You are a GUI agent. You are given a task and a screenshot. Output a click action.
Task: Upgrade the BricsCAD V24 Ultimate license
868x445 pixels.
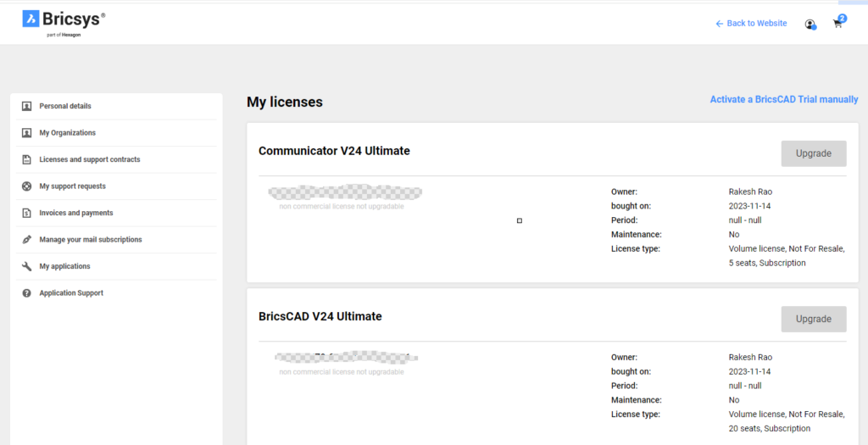814,319
